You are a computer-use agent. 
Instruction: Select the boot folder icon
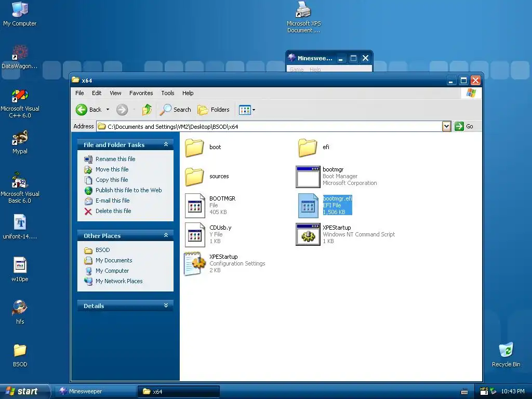tap(194, 148)
